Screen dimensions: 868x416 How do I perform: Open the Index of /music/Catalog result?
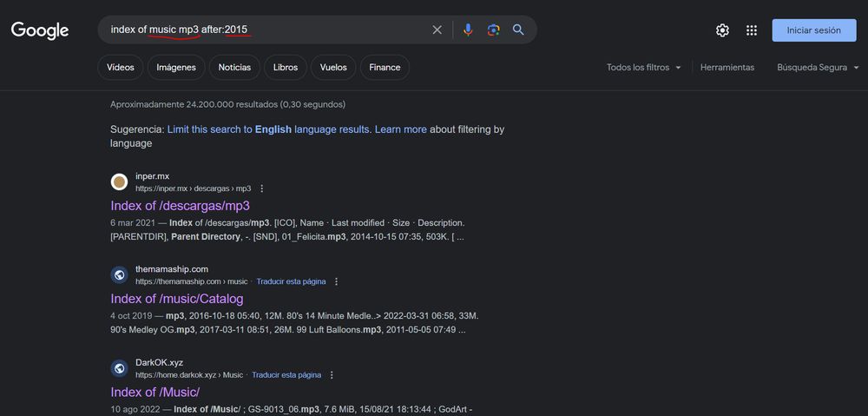pyautogui.click(x=177, y=299)
